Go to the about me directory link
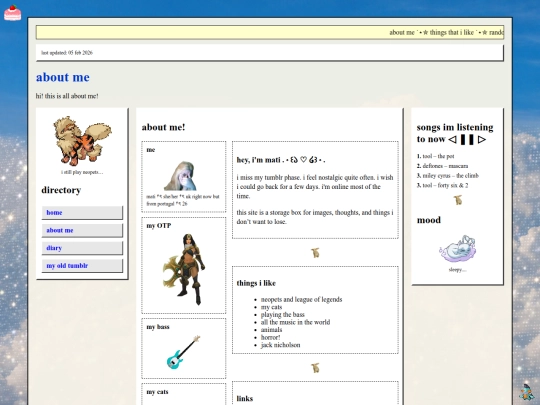The height and width of the screenshot is (405, 540). point(82,230)
